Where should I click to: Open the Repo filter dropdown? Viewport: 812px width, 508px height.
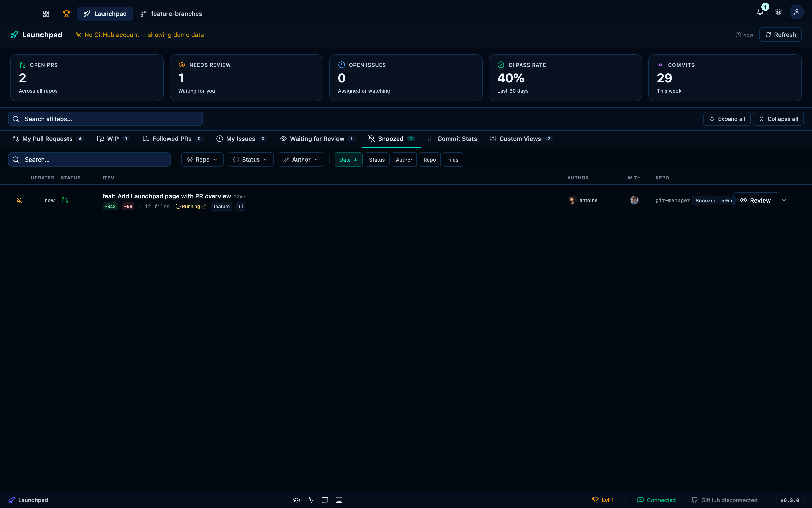coord(202,160)
